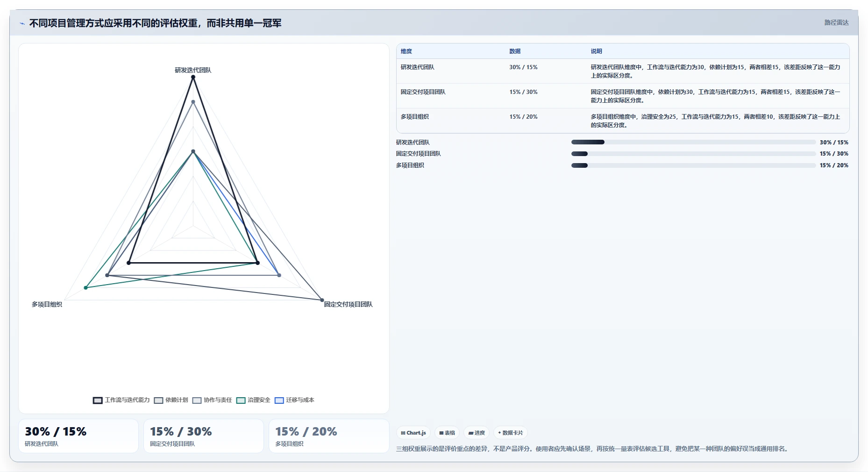This screenshot has height=472, width=868.
Task: Click the 研发迭代团队 progress row label
Action: tap(413, 143)
